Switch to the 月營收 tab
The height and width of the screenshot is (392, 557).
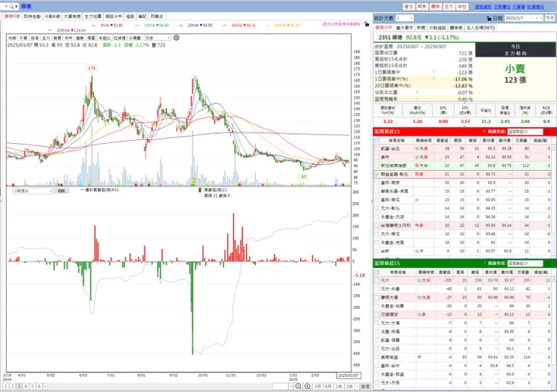point(157,17)
